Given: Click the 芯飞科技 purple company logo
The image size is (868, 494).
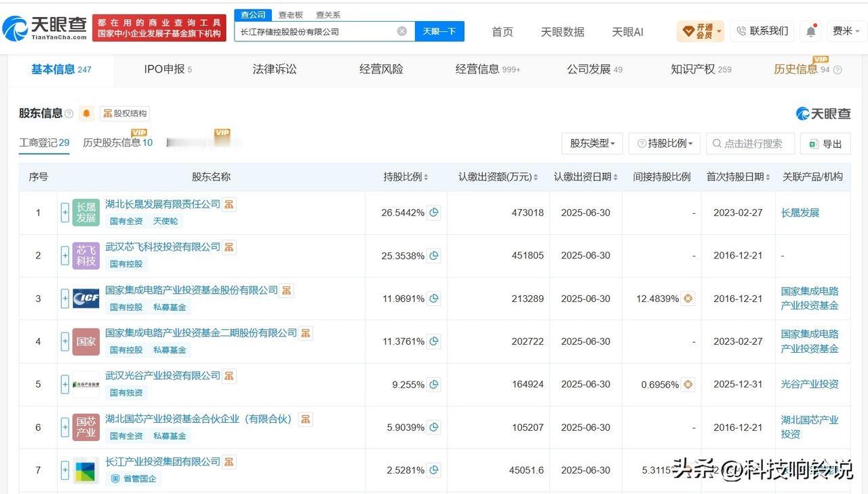Looking at the screenshot, I should (86, 256).
